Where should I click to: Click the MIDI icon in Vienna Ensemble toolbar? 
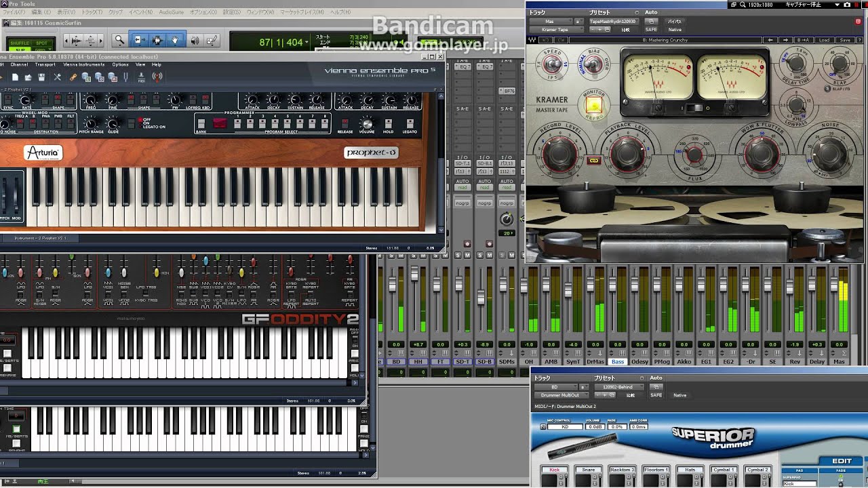tap(142, 77)
